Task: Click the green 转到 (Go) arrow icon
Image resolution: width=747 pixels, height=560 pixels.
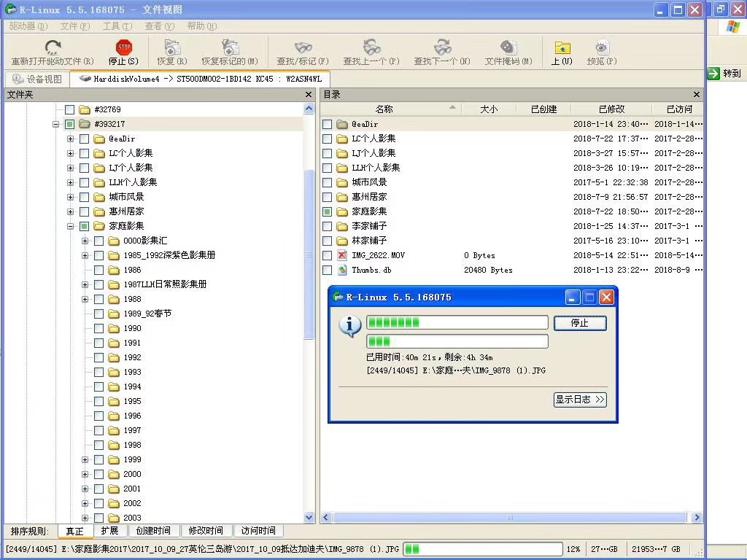Action: click(713, 74)
